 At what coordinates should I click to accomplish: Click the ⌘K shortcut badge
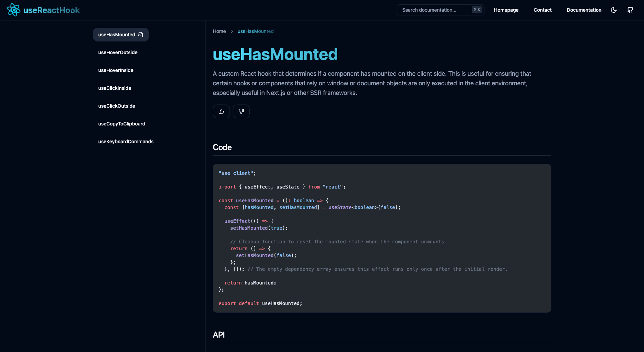click(477, 10)
